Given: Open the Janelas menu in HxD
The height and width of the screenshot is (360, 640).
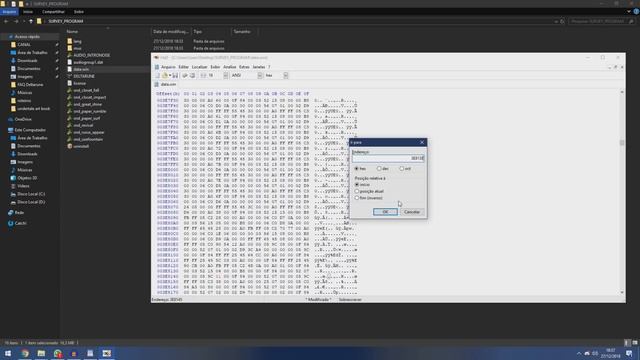Looking at the screenshot, I should pos(259,67).
